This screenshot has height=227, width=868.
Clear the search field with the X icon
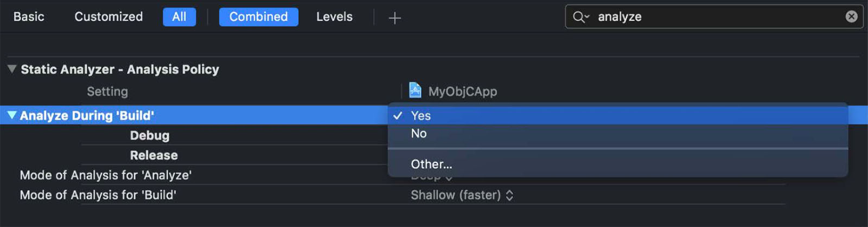tap(851, 16)
